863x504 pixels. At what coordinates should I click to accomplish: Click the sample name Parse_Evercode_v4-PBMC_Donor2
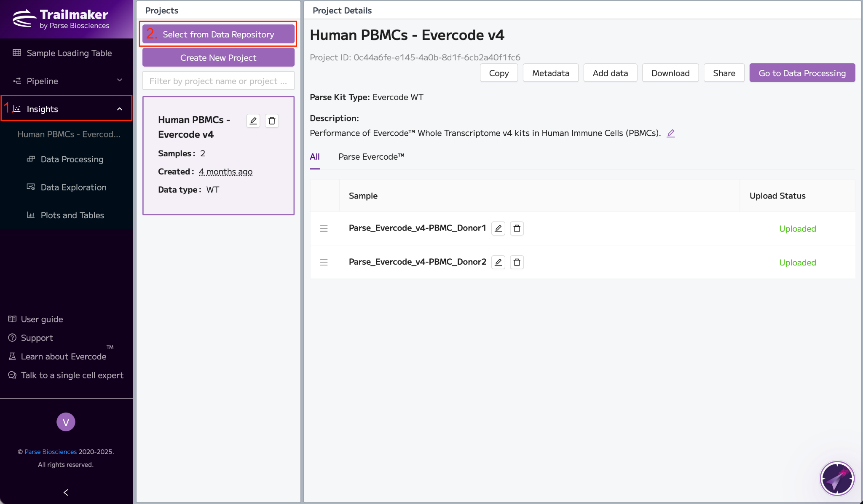pos(417,262)
